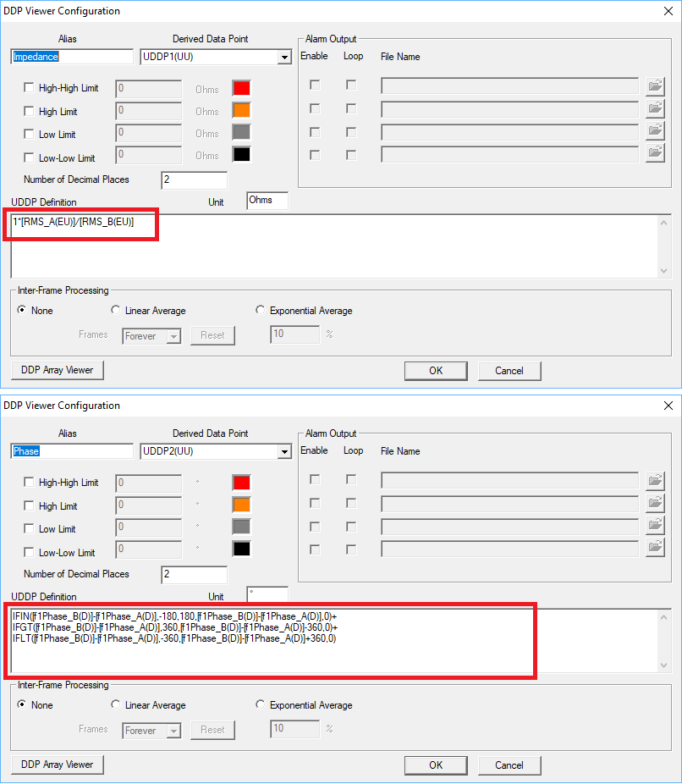Click Reset button in Phase dialog
This screenshot has width=682, height=784.
coord(212,730)
